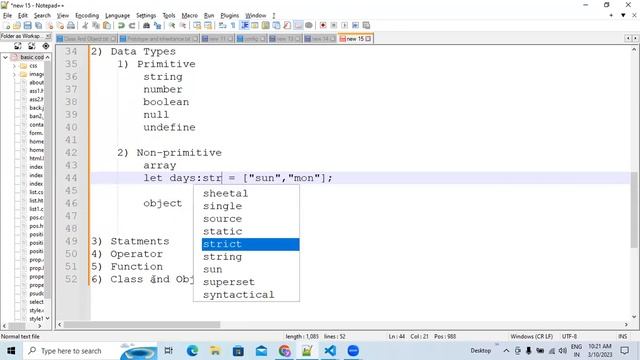Click the Stop Recording macro icon
This screenshot has height=360, width=640.
(x=333, y=25)
